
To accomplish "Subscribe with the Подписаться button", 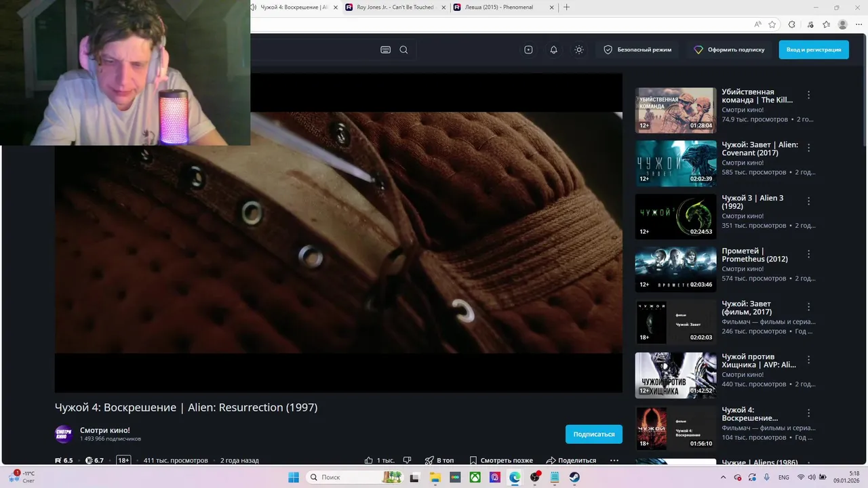I will pos(594,434).
